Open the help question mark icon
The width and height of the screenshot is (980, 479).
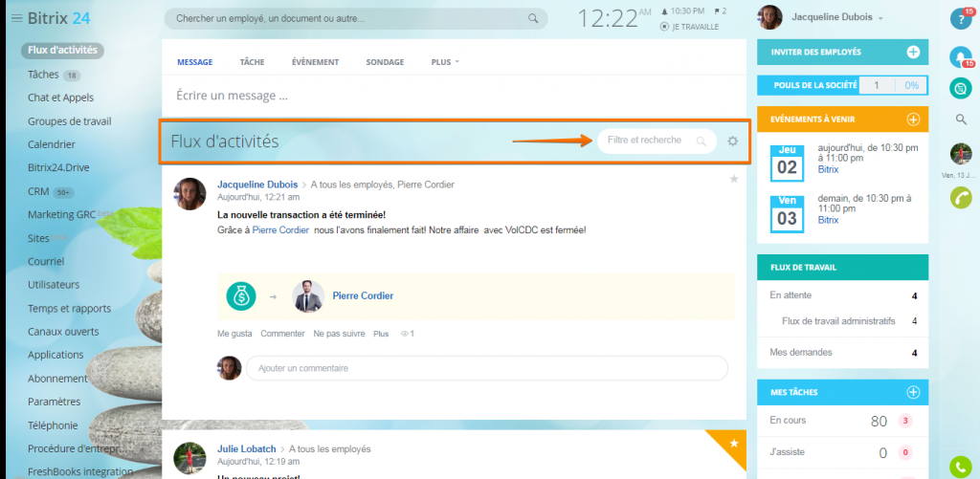pyautogui.click(x=961, y=18)
